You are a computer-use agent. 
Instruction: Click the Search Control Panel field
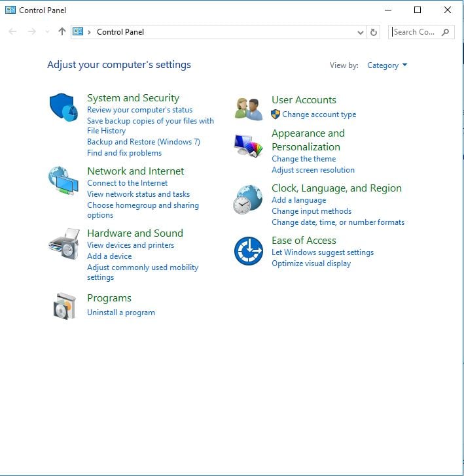(421, 32)
